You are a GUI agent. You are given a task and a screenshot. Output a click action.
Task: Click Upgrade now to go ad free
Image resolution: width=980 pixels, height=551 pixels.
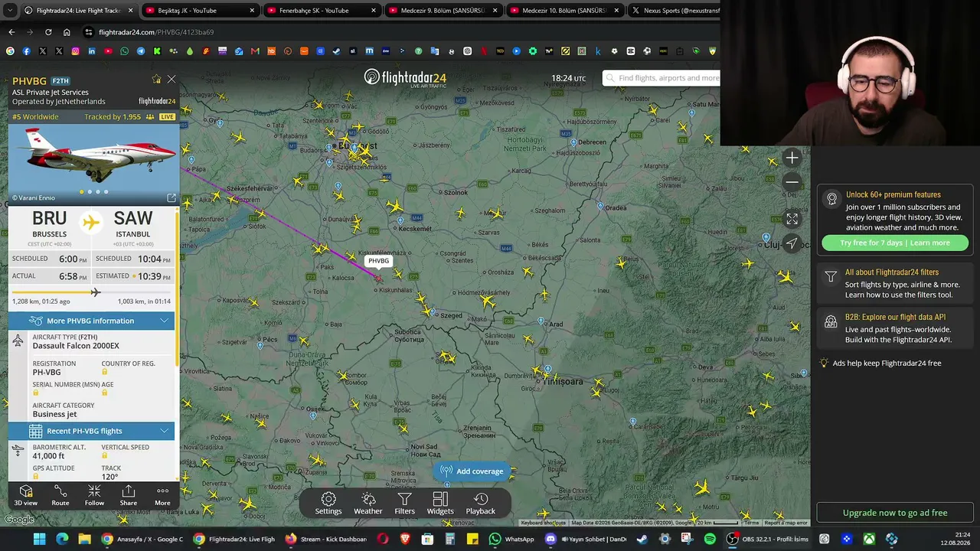pyautogui.click(x=895, y=513)
